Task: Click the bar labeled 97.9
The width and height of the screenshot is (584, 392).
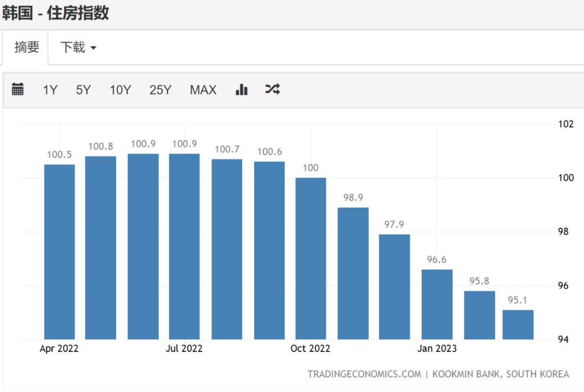Action: pyautogui.click(x=394, y=287)
